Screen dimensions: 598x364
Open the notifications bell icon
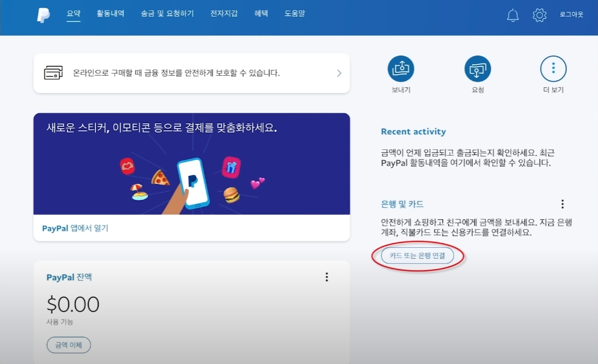tap(512, 15)
